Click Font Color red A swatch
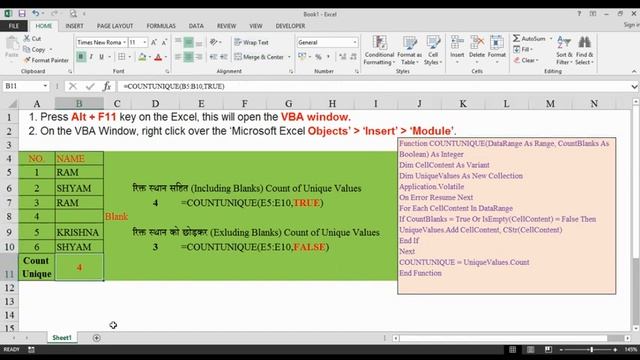The height and width of the screenshot is (360, 640). coord(158,57)
